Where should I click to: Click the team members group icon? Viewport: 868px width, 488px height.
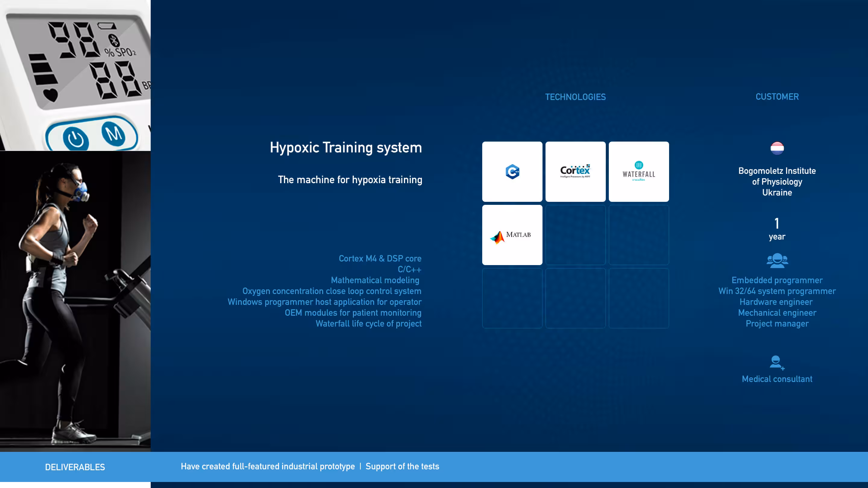click(777, 260)
